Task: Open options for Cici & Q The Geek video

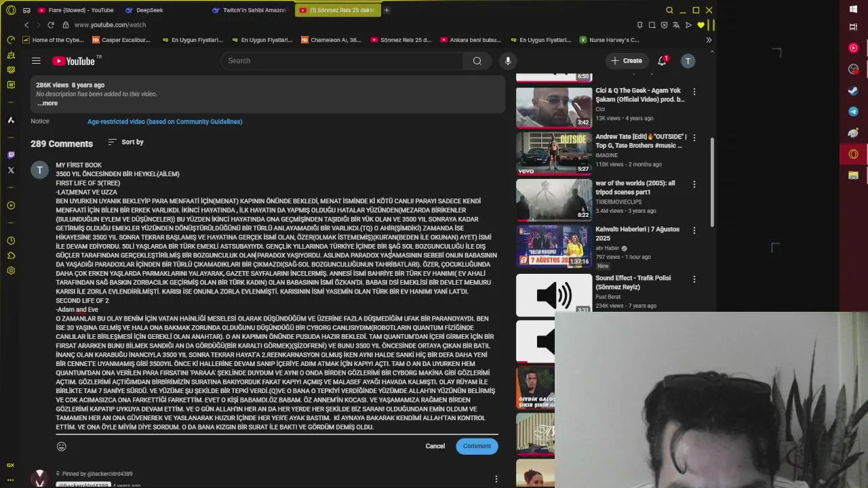Action: point(694,91)
